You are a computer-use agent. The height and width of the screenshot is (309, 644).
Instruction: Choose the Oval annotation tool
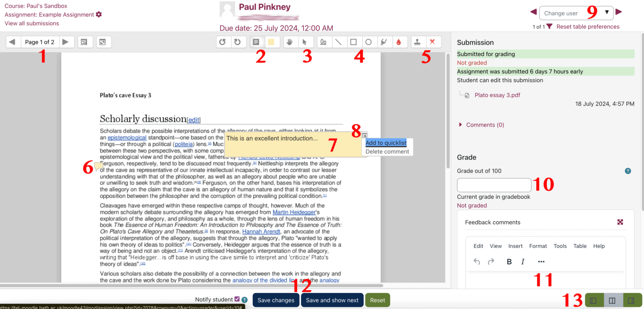(369, 42)
